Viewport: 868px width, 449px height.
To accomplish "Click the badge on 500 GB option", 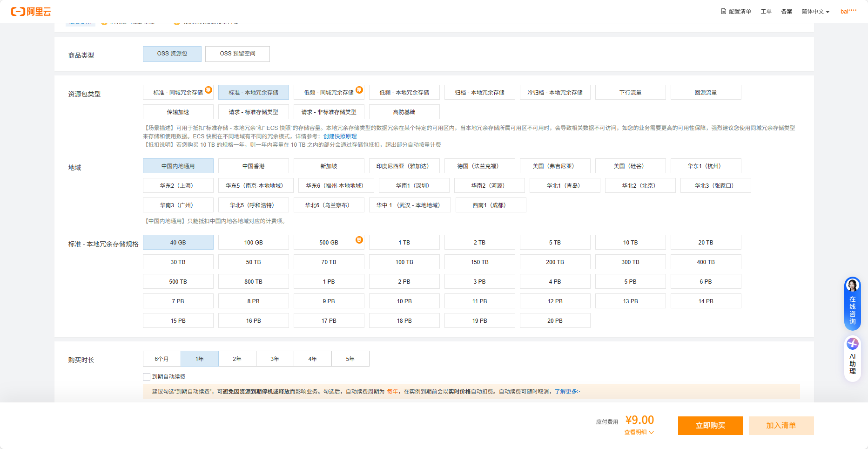I will 359,240.
